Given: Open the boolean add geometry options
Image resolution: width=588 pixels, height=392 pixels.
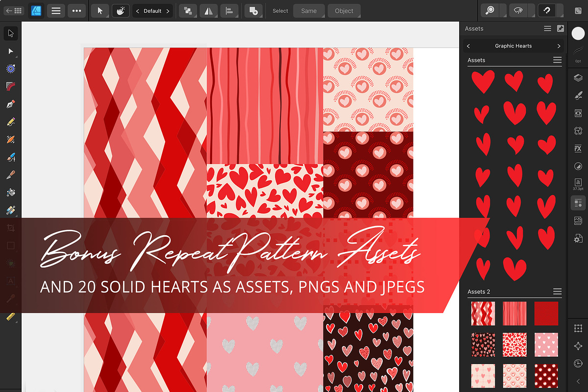Looking at the screenshot, I should coord(253,10).
